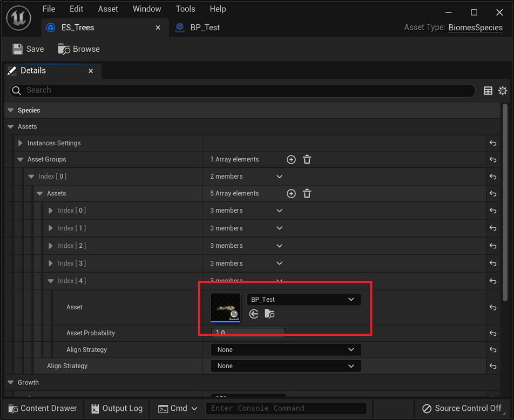Empty the Asset Groups array with trash icon
Viewport: 514px width, 420px height.
tap(307, 160)
